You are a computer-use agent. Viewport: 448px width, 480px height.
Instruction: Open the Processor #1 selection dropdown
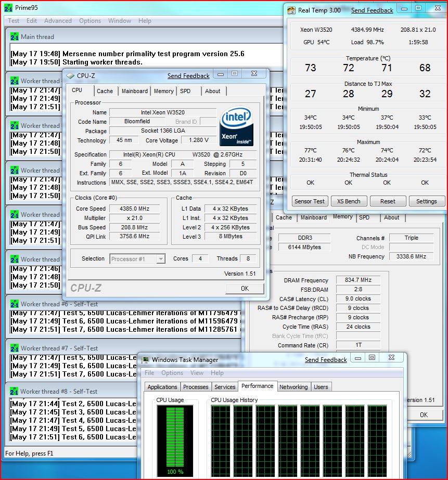pyautogui.click(x=137, y=259)
